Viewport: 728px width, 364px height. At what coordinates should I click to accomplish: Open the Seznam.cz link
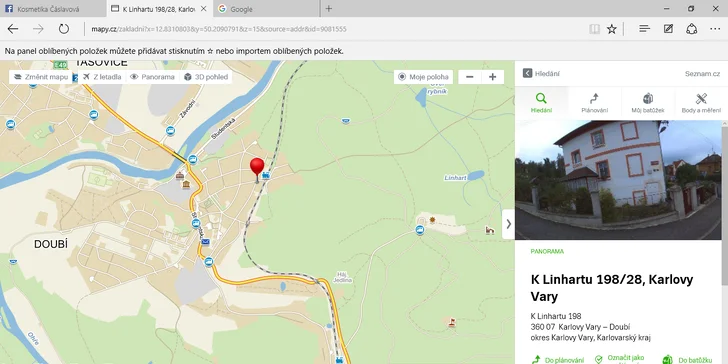coord(702,73)
